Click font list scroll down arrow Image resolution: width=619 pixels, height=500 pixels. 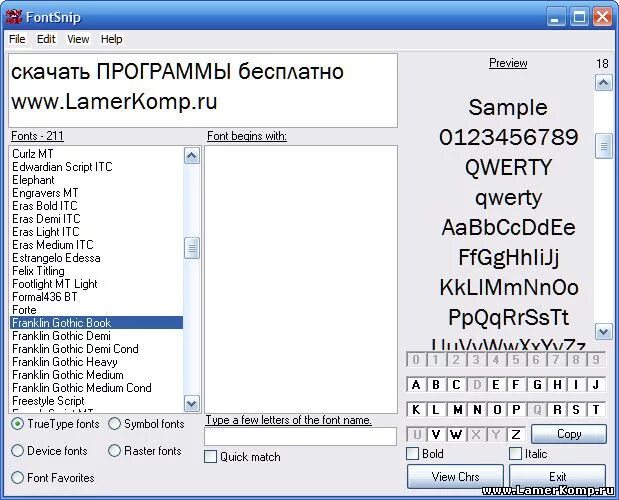pos(192,404)
